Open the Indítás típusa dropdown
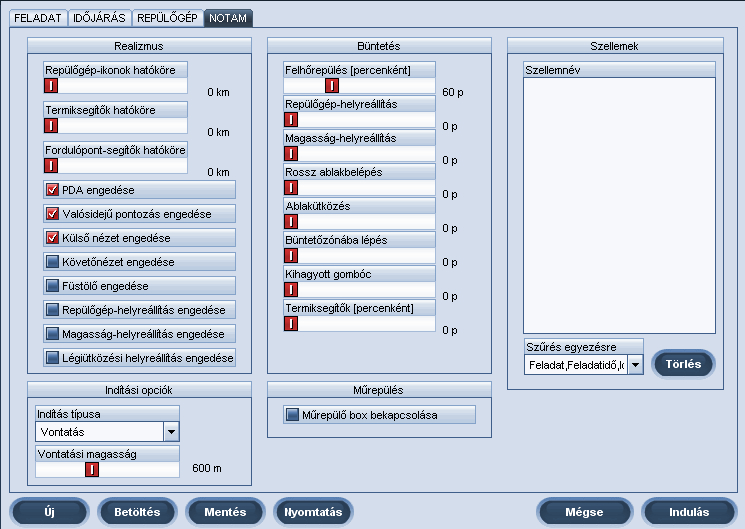Image resolution: width=745 pixels, height=529 pixels. tap(171, 432)
